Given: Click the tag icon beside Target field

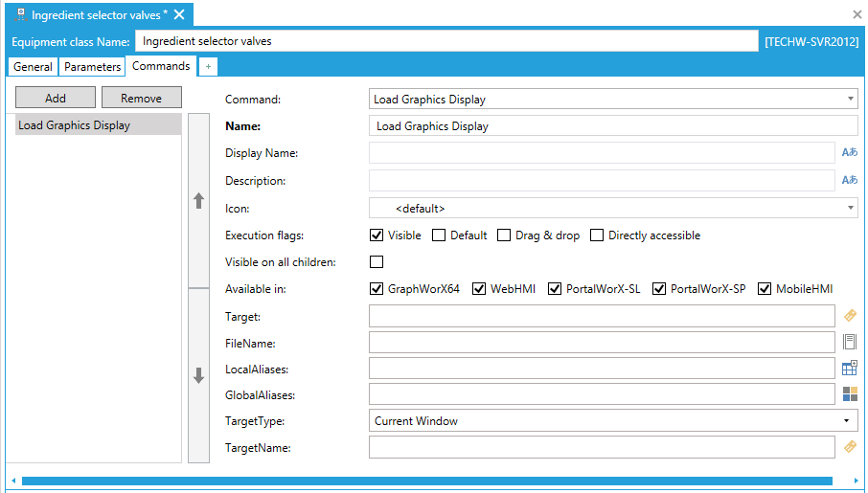Looking at the screenshot, I should (x=849, y=315).
